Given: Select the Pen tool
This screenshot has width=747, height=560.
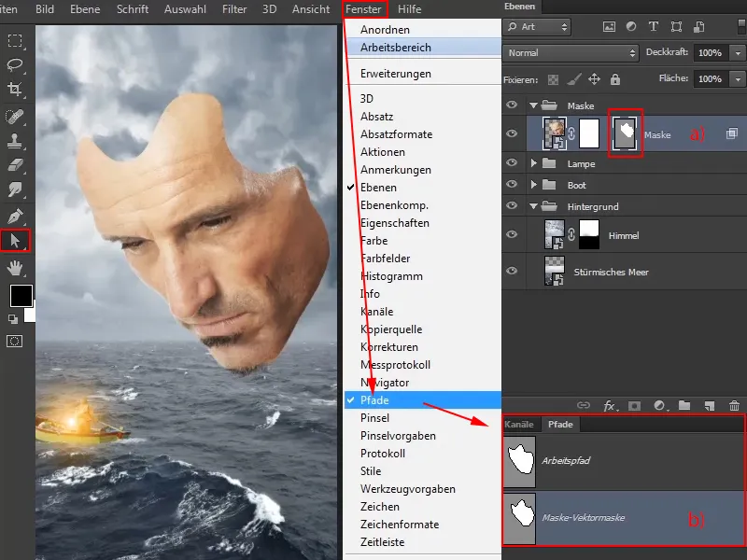Looking at the screenshot, I should (x=15, y=217).
